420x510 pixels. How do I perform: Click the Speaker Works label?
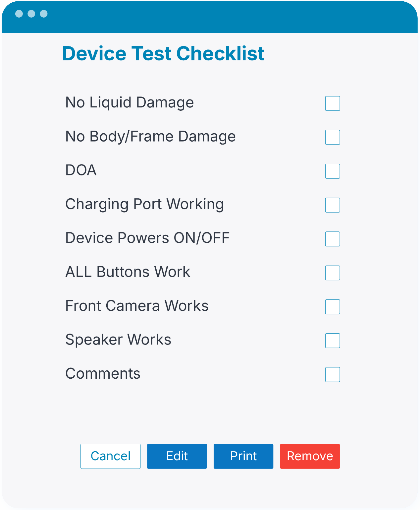[118, 340]
